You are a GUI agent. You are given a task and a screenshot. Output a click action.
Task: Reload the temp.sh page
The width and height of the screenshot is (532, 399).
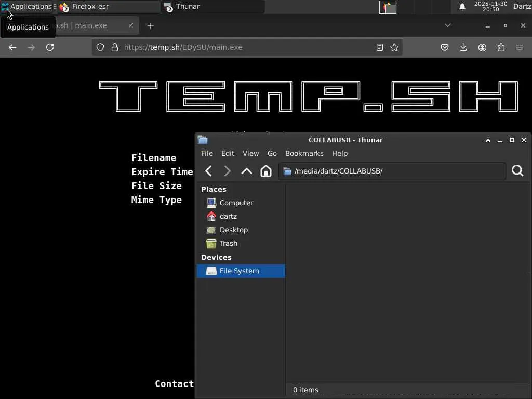point(50,47)
